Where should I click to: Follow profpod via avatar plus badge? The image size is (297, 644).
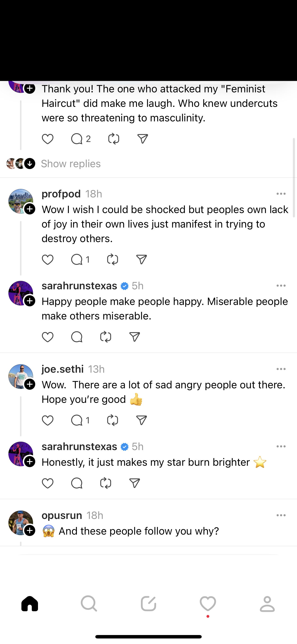(30, 209)
